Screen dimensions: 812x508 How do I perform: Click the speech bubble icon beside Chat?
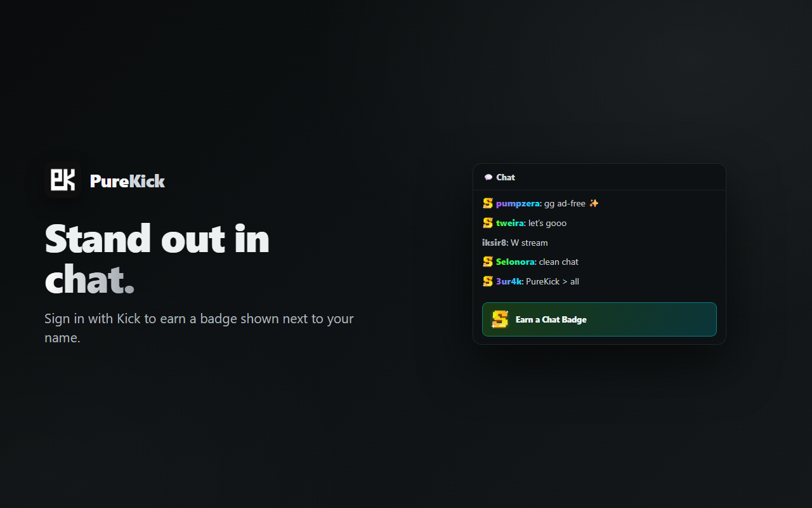[488, 178]
